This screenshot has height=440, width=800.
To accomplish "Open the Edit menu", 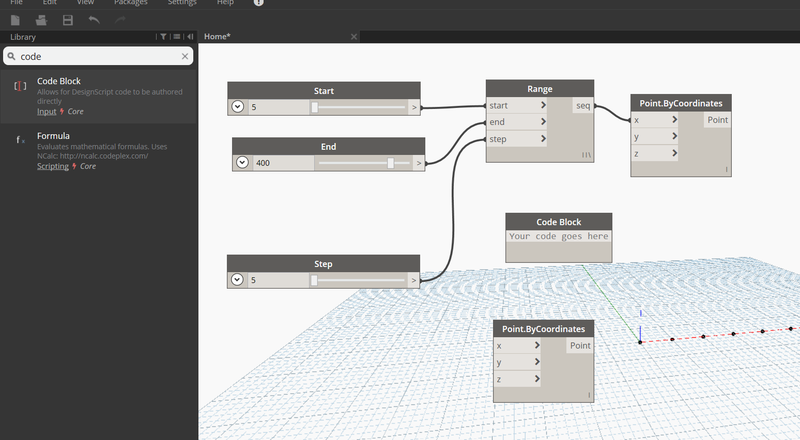I will pos(49,3).
